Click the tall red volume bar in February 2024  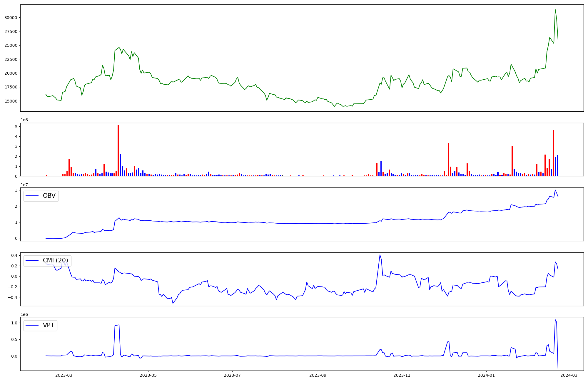(553, 153)
